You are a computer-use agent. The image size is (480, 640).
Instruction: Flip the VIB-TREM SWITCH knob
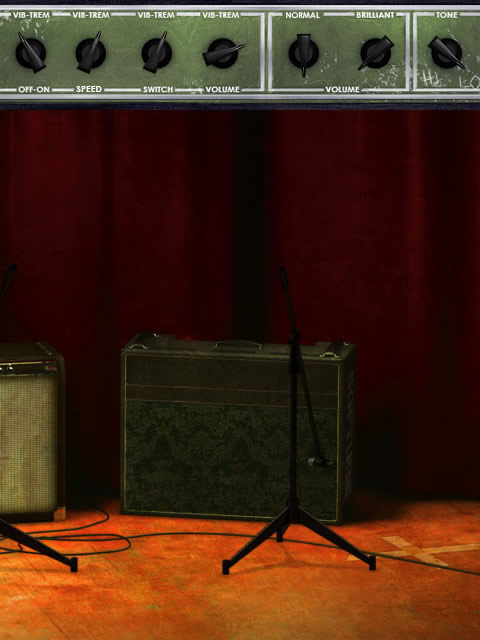point(156,53)
